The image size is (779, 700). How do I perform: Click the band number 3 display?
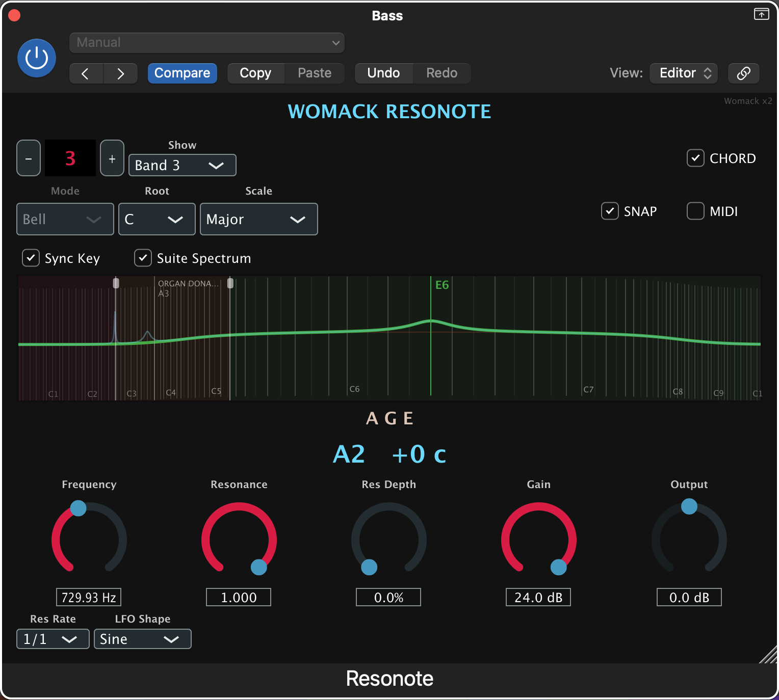point(70,158)
